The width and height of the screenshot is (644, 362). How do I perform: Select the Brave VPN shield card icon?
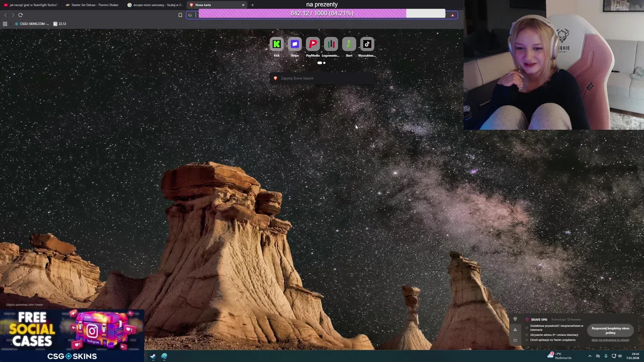click(515, 319)
